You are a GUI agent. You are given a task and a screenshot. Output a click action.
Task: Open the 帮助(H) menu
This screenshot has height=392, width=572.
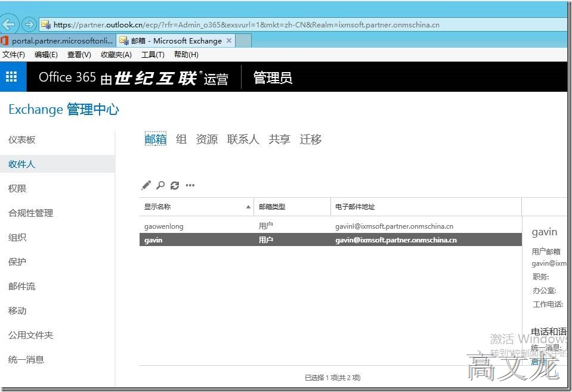tap(186, 55)
